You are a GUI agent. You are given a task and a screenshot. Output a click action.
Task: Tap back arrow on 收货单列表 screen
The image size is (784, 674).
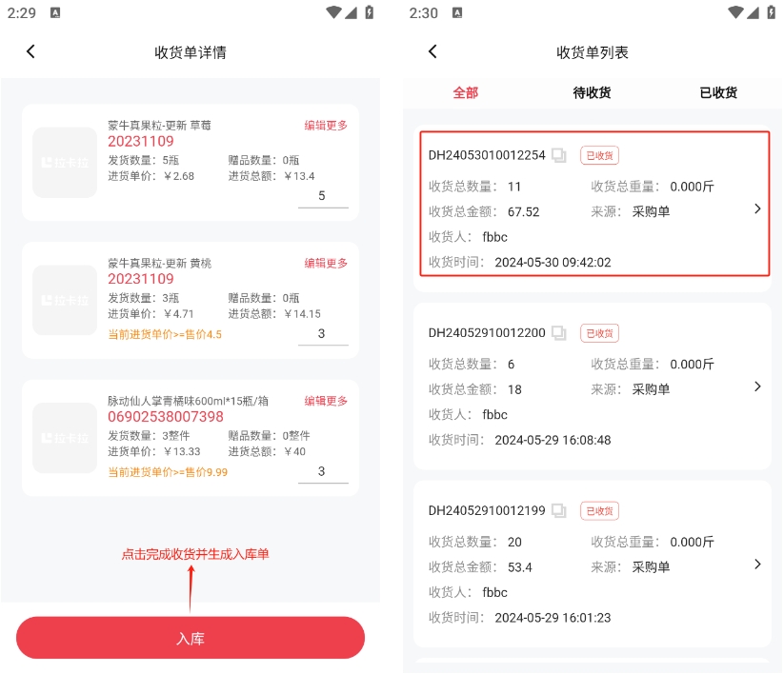[432, 52]
